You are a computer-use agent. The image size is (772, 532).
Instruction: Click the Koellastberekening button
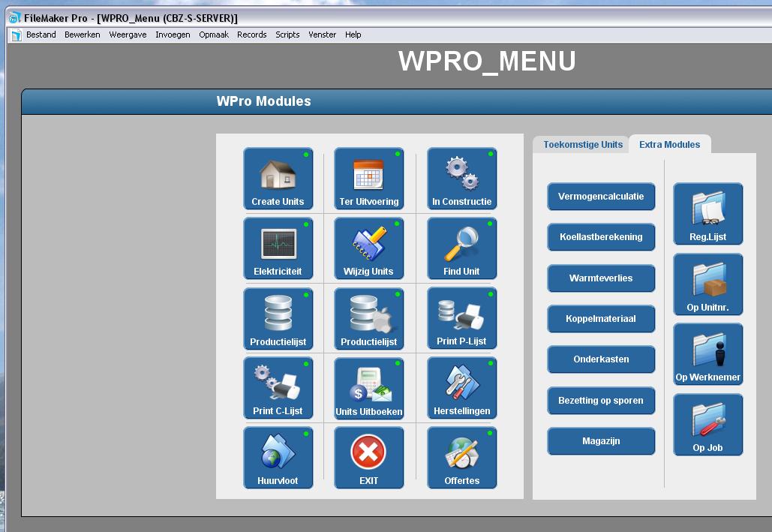(601, 237)
